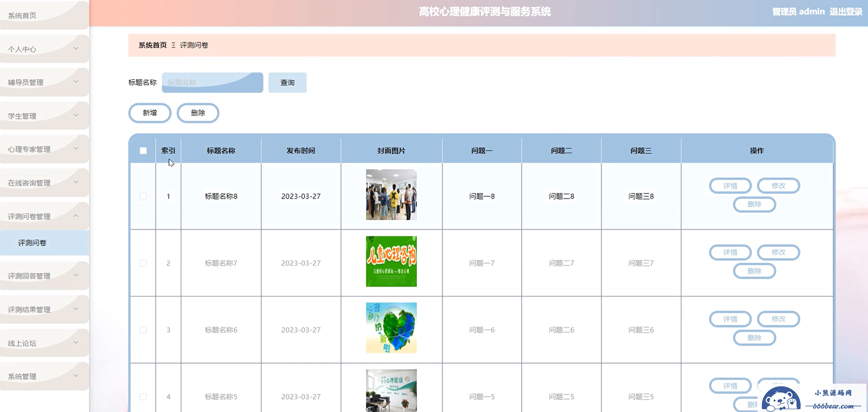
Task: Click the 操作 column header
Action: coord(757,151)
